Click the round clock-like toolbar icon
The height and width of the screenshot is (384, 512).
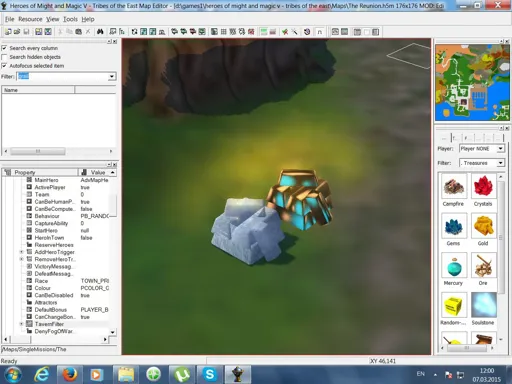click(x=307, y=32)
